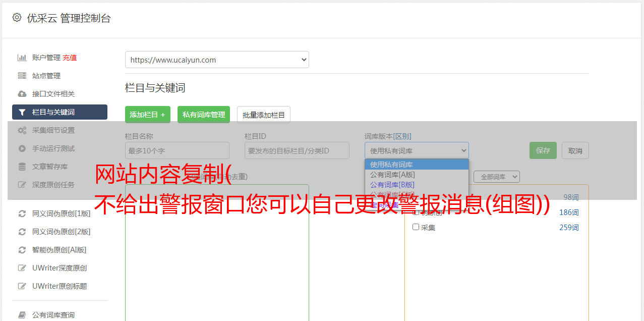Open the 词库版本 dropdown showing 使用私有词库
644x321 pixels.
coord(417,150)
